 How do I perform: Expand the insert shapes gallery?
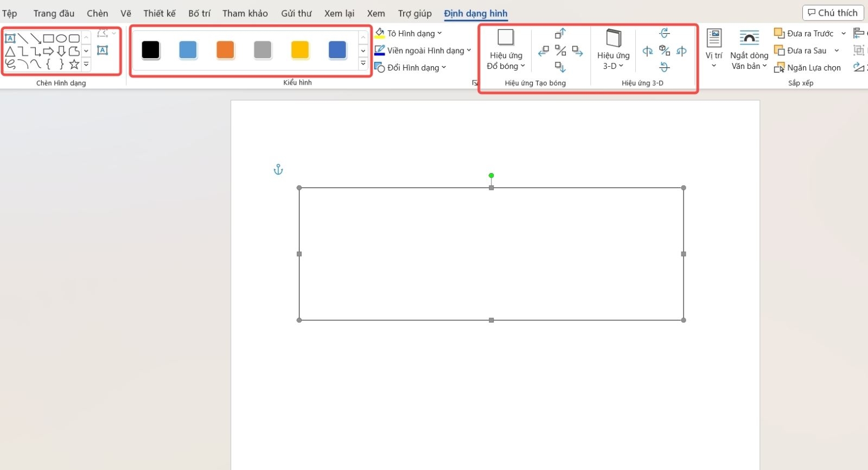(x=86, y=65)
